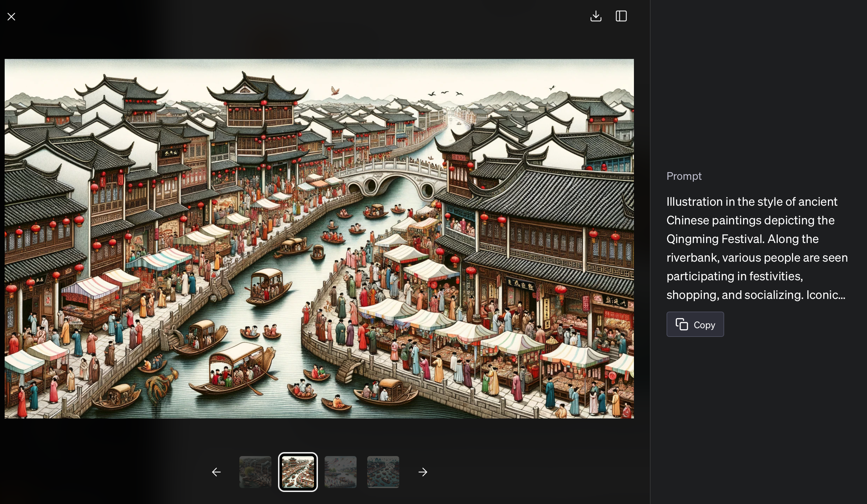Click the flying birds in the sky
Viewport: 867px width, 504px height.
click(x=444, y=93)
